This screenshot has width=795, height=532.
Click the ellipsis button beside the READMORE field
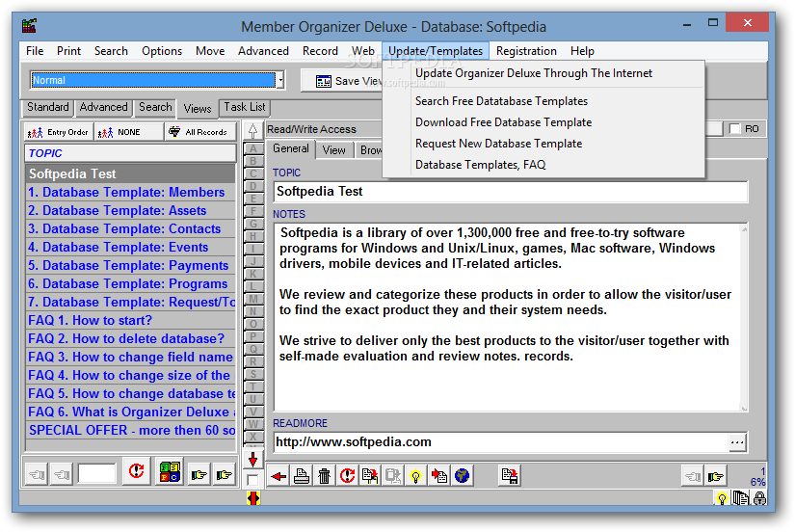tap(737, 442)
